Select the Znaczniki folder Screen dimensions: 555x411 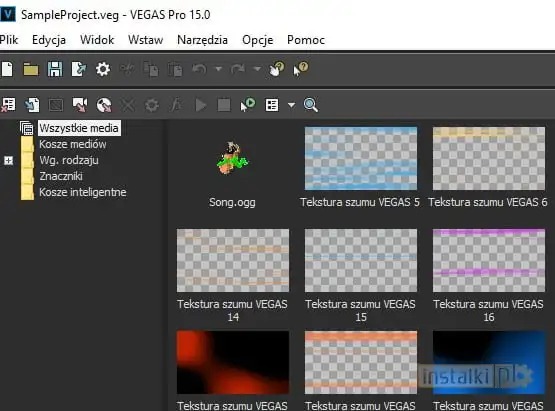[61, 176]
